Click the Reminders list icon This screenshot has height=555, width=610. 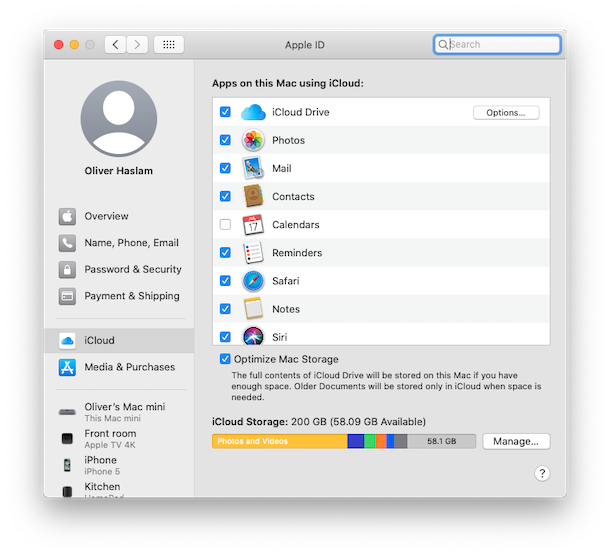(253, 253)
